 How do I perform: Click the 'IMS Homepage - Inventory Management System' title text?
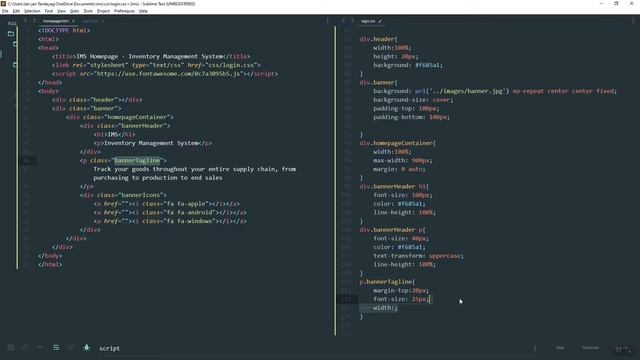tap(150, 56)
